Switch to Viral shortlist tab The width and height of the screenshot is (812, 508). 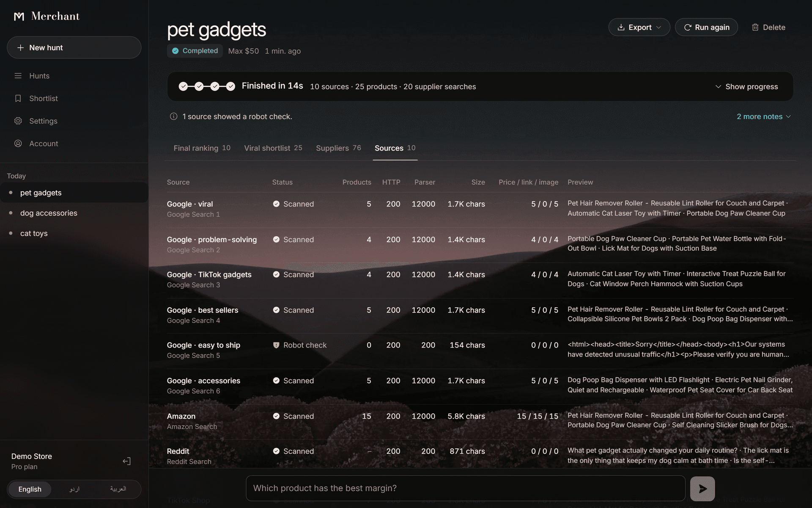[x=273, y=148]
